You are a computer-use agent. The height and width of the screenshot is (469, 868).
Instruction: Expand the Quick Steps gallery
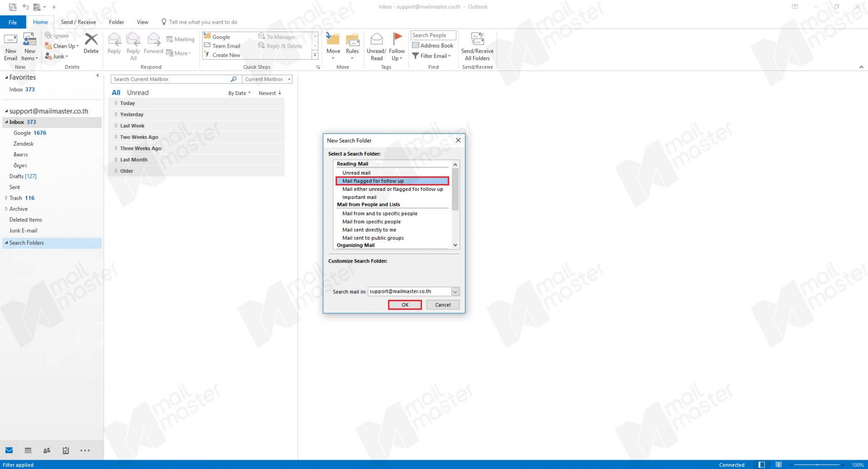(x=315, y=55)
